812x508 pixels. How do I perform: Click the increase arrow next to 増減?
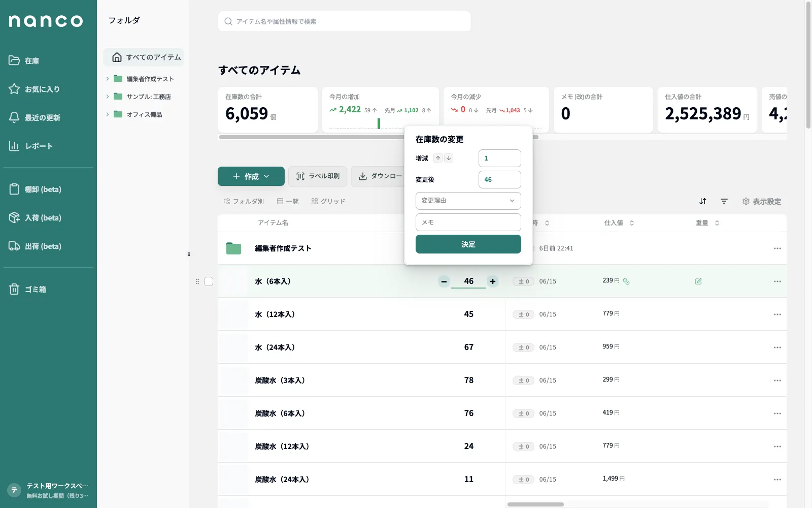[438, 158]
